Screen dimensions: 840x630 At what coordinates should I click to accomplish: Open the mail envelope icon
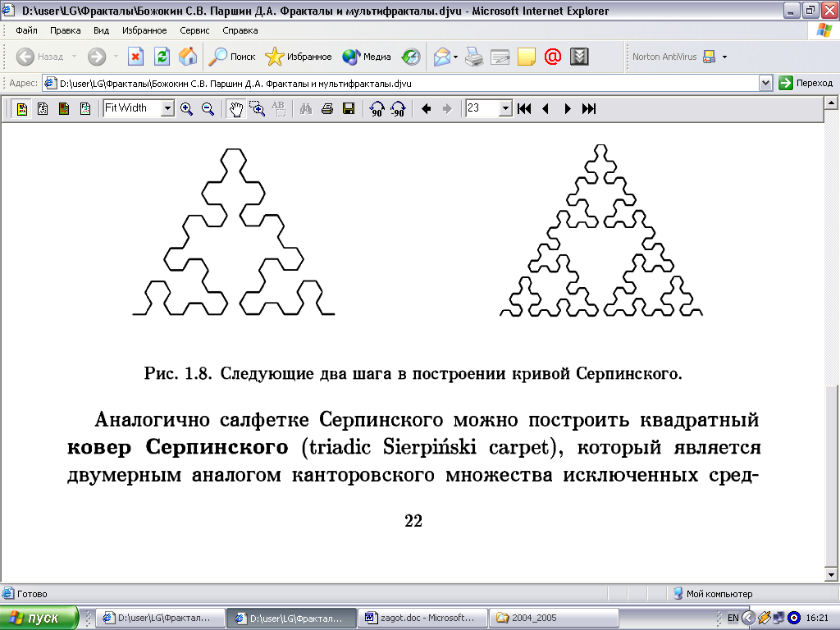442,57
